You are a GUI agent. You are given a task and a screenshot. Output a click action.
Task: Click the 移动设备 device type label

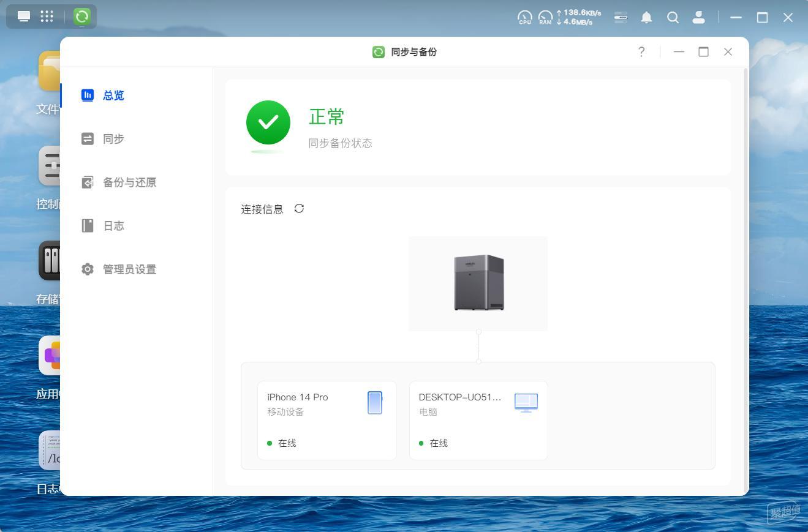(x=285, y=412)
